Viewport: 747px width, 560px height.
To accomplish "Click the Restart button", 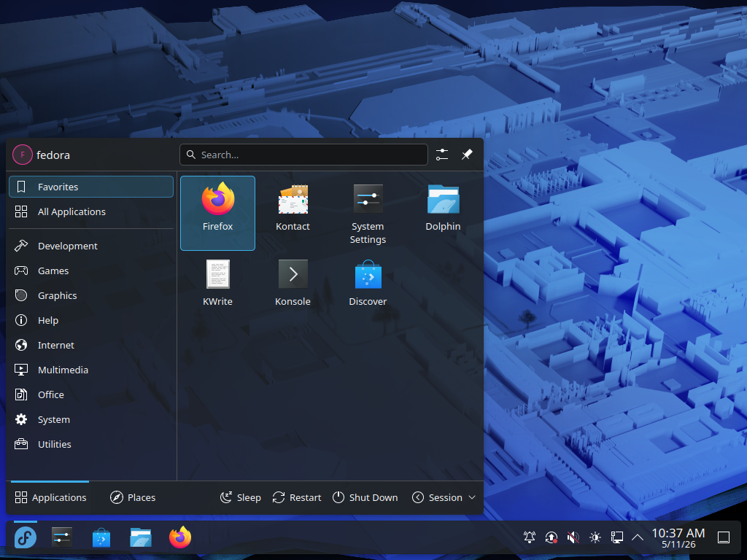I will pos(297,497).
